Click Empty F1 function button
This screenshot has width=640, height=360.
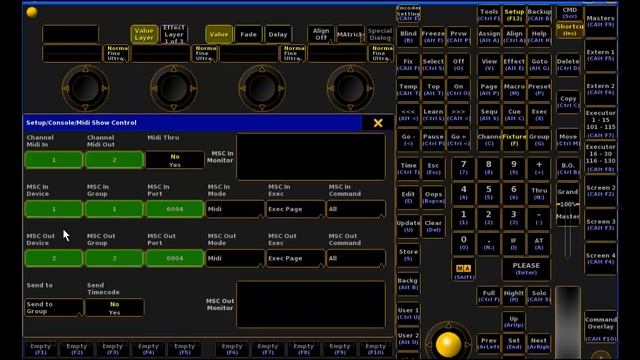click(x=40, y=349)
